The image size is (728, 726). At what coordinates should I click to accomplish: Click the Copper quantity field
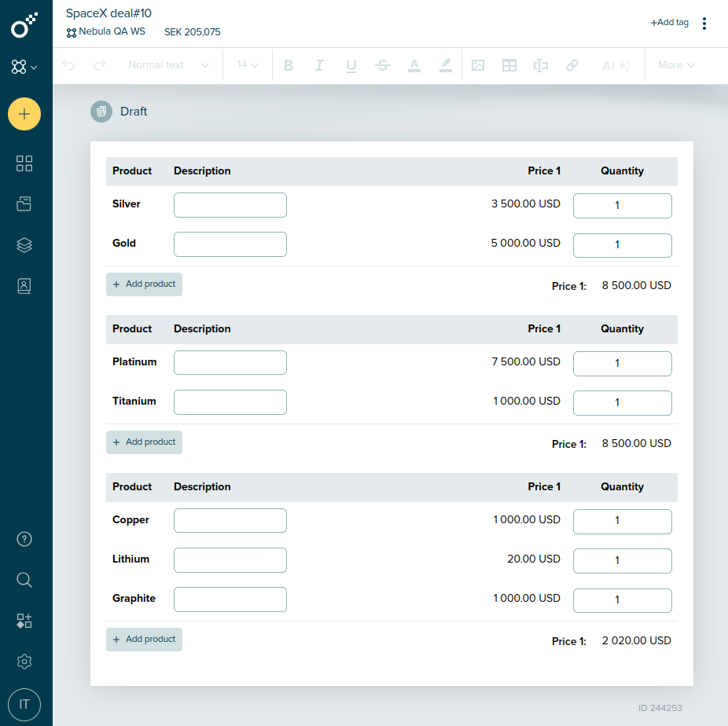point(622,522)
